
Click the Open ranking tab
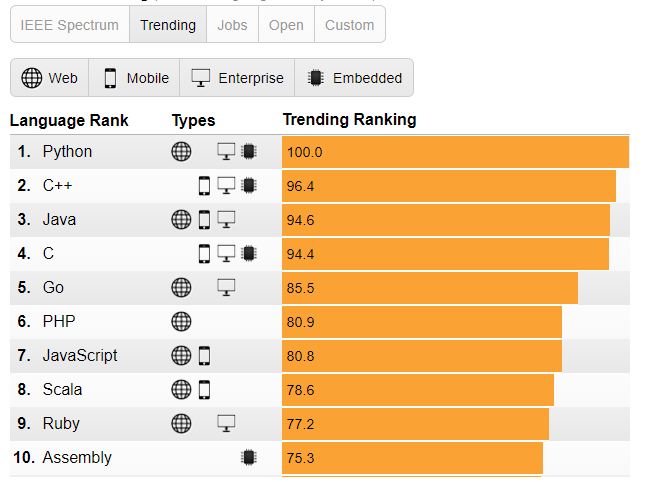pos(286,25)
